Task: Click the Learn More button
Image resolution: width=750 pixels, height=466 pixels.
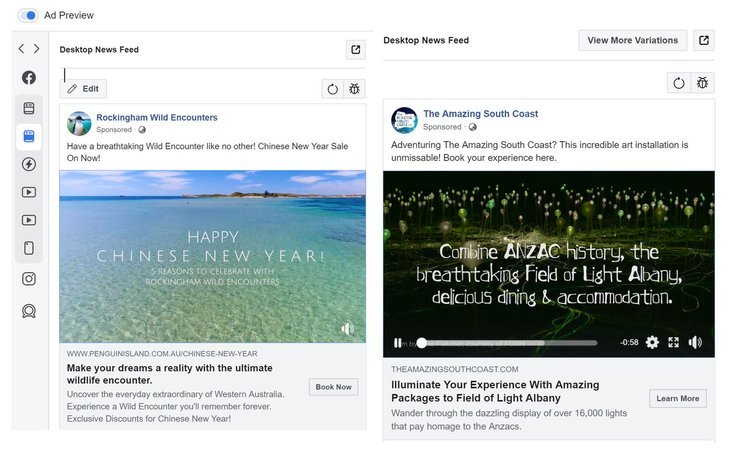Action: 677,399
